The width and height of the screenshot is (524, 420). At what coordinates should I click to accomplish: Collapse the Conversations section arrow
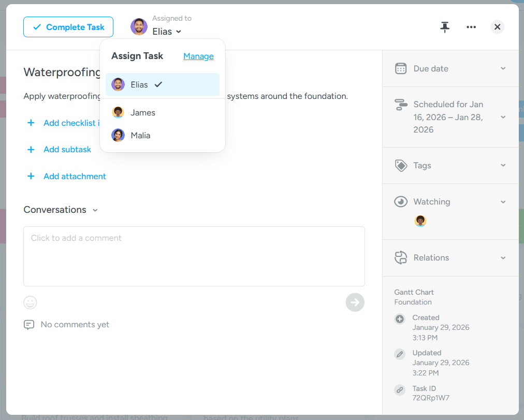pos(95,210)
